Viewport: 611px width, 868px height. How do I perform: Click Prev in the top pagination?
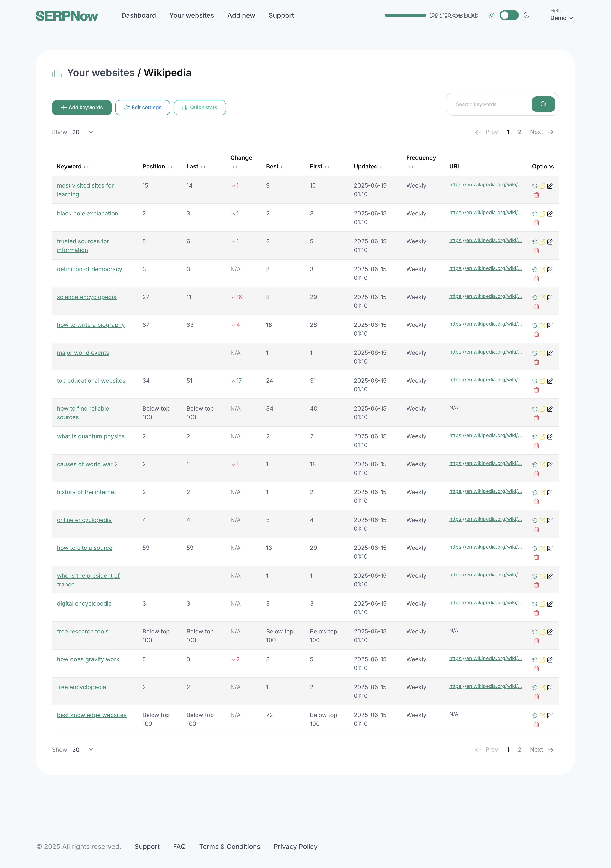pos(487,132)
